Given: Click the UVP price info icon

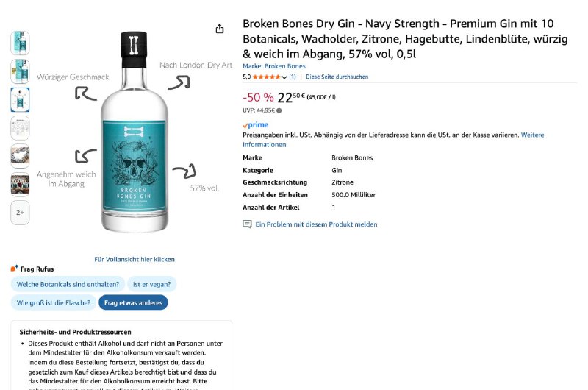Looking at the screenshot, I should pos(279,110).
